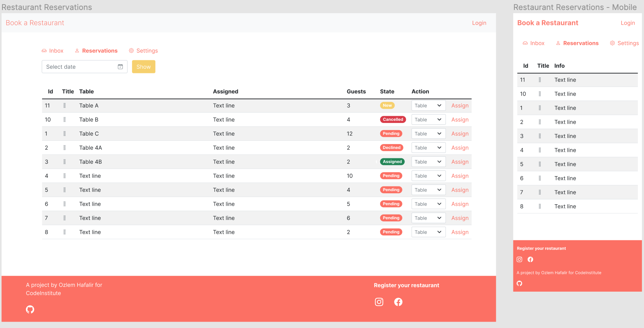Click the Facebook icon in the mobile footer
The image size is (644, 328).
[x=530, y=259]
